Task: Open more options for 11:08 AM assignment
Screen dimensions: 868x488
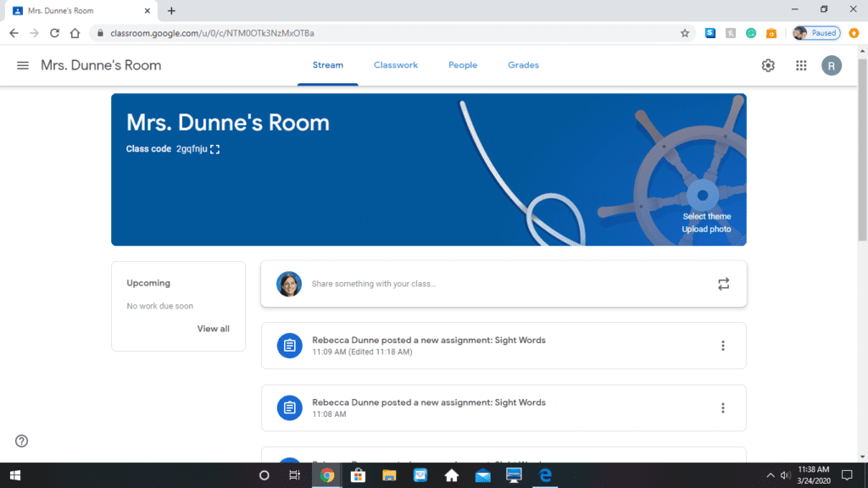Action: tap(723, 408)
